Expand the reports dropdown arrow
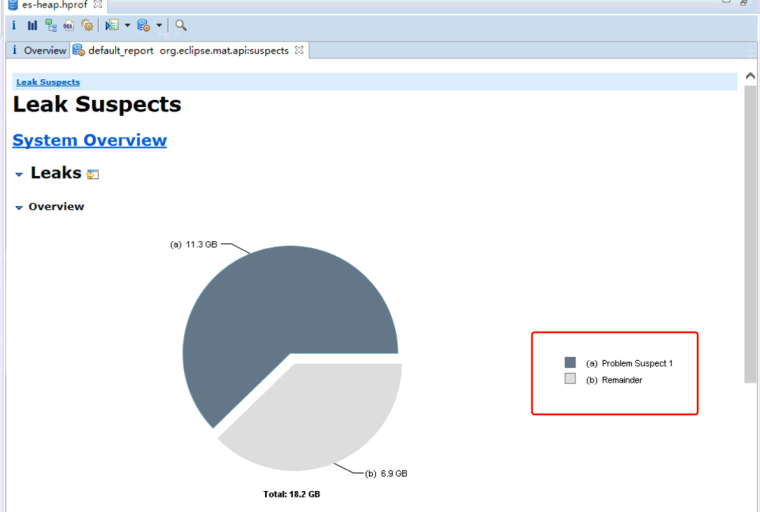Viewport: 760px width, 512px height. click(x=127, y=25)
